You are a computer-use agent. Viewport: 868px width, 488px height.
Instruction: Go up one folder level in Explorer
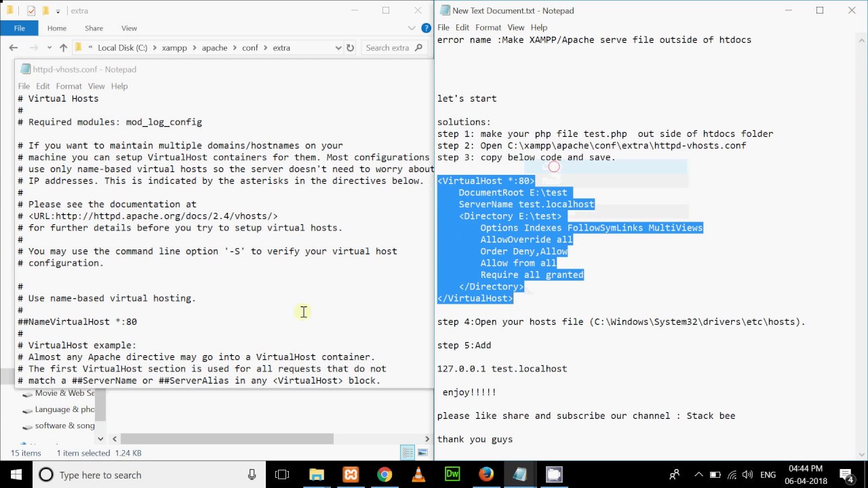point(63,47)
